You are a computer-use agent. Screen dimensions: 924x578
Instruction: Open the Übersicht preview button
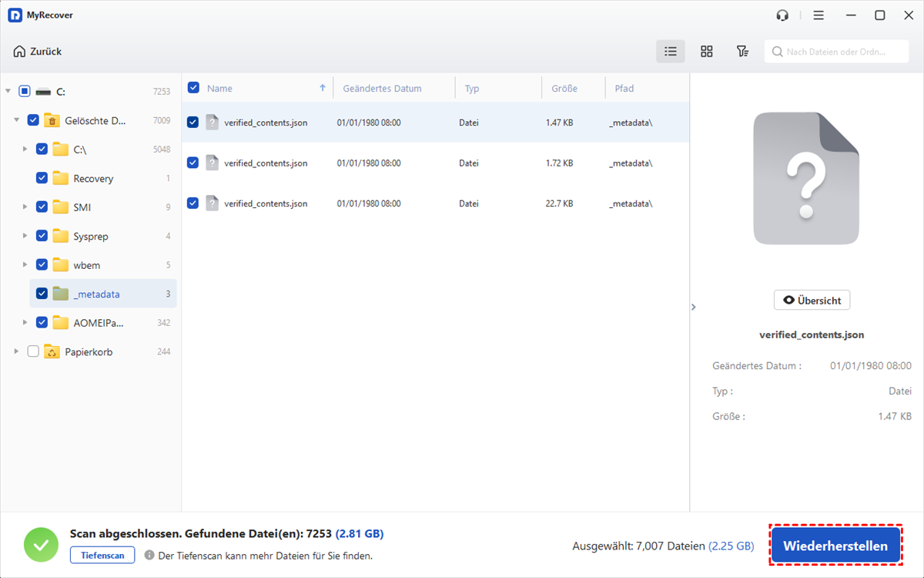pyautogui.click(x=812, y=300)
